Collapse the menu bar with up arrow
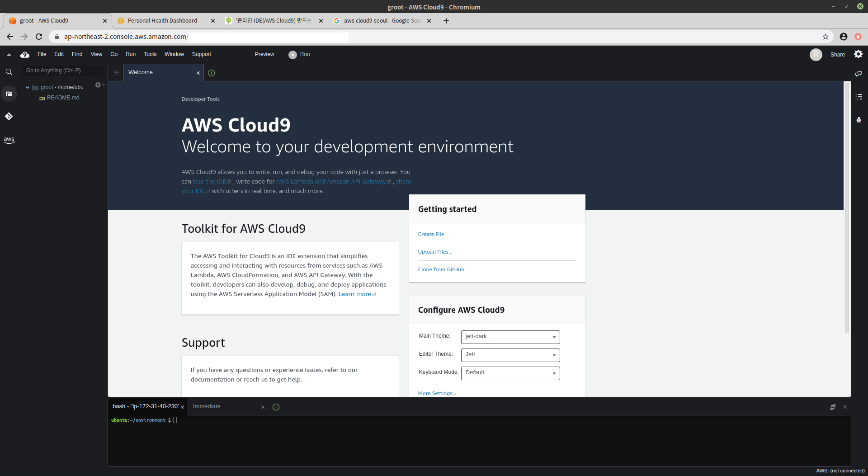The height and width of the screenshot is (476, 868). (x=9, y=55)
